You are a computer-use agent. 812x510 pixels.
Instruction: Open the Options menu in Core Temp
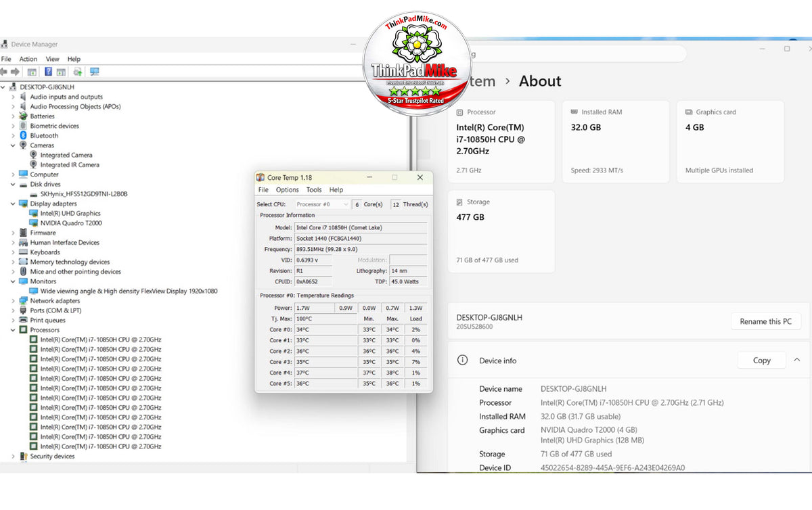(288, 190)
